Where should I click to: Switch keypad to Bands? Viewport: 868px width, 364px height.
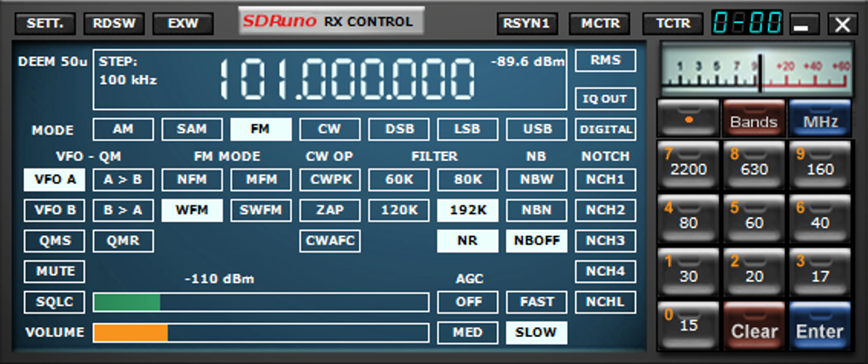coord(754,118)
